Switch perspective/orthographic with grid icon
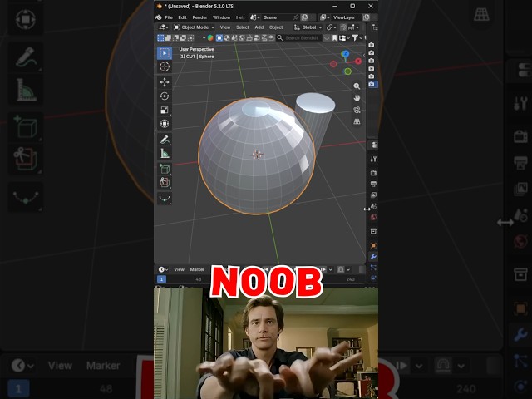Image resolution: width=532 pixels, height=399 pixels. click(357, 121)
